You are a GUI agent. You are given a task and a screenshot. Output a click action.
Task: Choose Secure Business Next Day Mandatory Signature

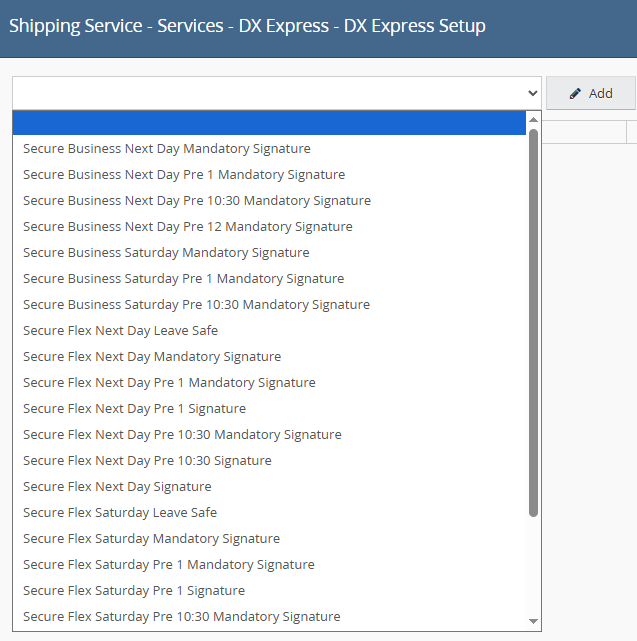tap(167, 149)
